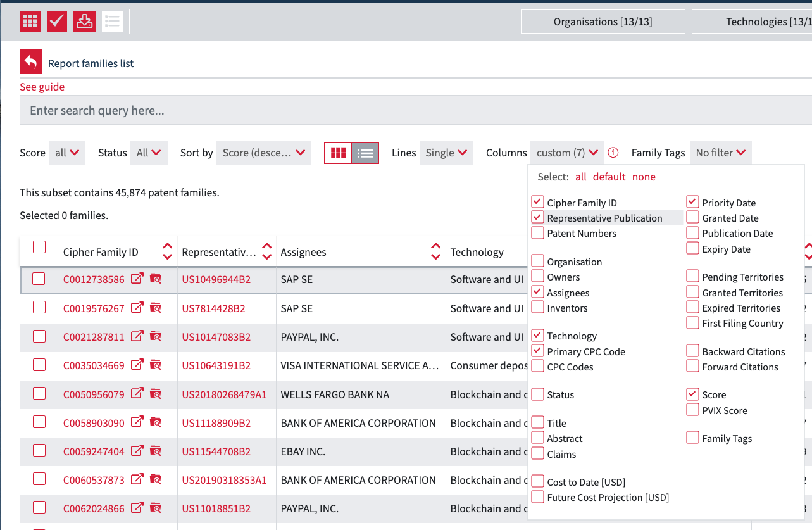
Task: Click 'VISA INTERNATIONAL SERVICE A...' cell
Action: point(359,365)
